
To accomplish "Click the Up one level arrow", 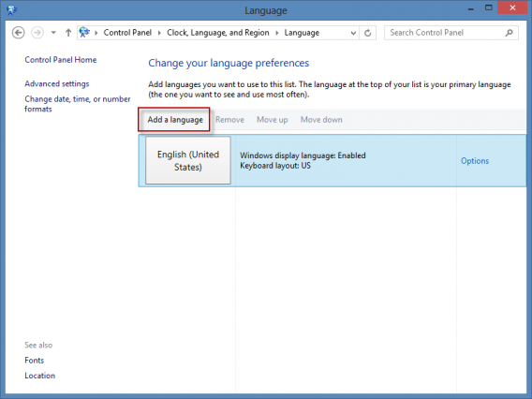I will coord(68,33).
